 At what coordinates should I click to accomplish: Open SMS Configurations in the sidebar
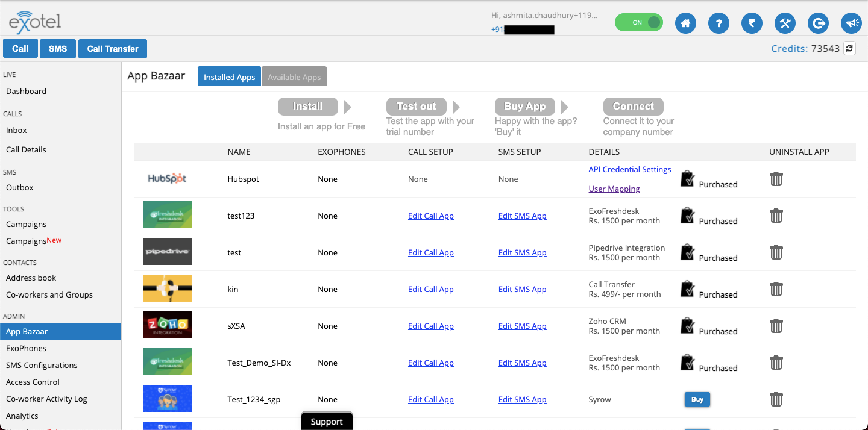[x=42, y=365]
